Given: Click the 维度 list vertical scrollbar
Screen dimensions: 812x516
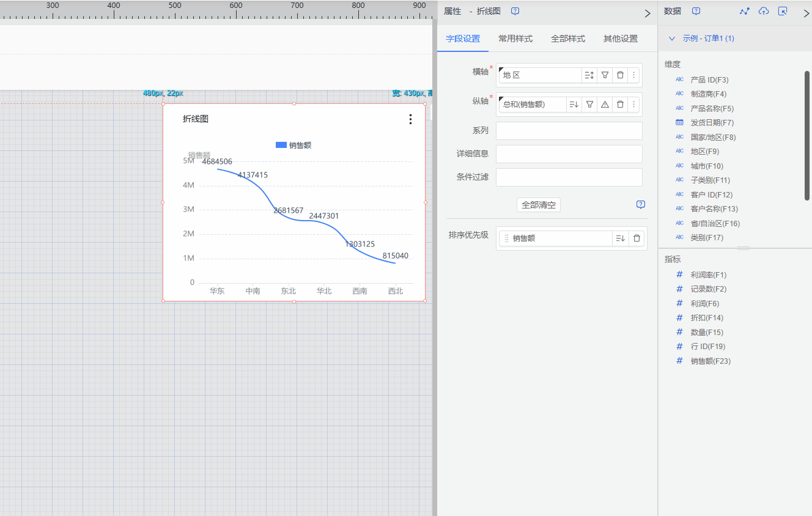Looking at the screenshot, I should coord(806,135).
